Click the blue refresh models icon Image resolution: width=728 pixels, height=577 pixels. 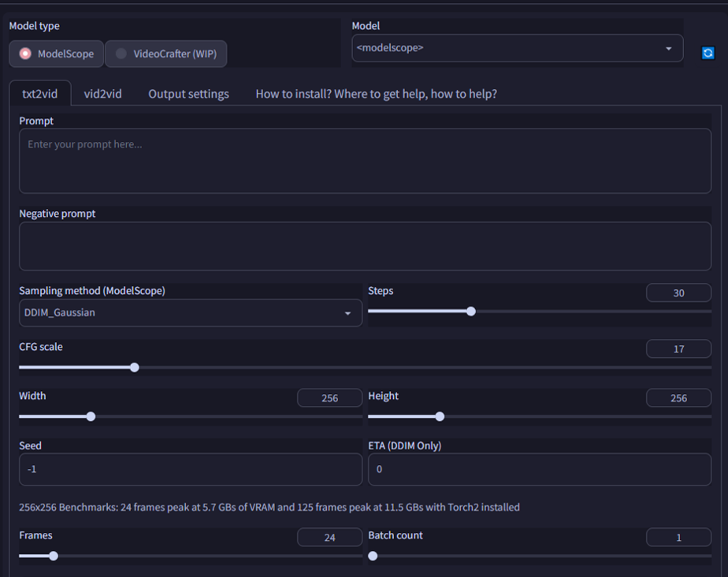tap(708, 53)
